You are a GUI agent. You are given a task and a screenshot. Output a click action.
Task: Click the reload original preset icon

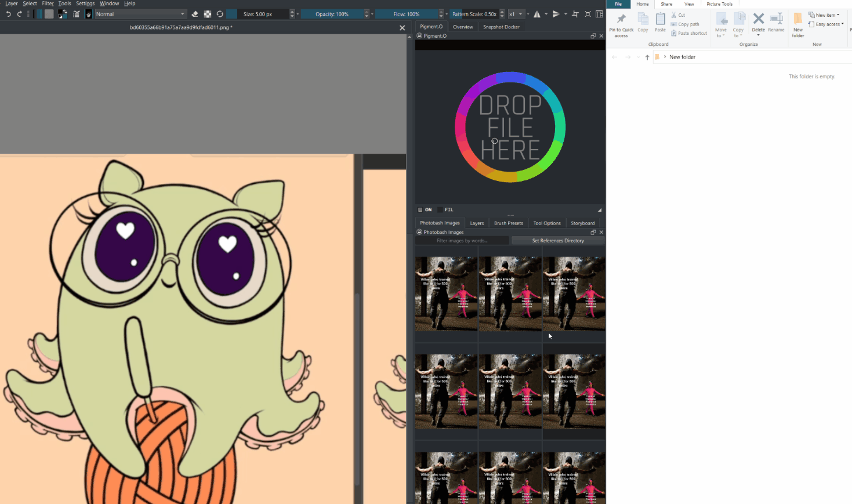pyautogui.click(x=220, y=14)
